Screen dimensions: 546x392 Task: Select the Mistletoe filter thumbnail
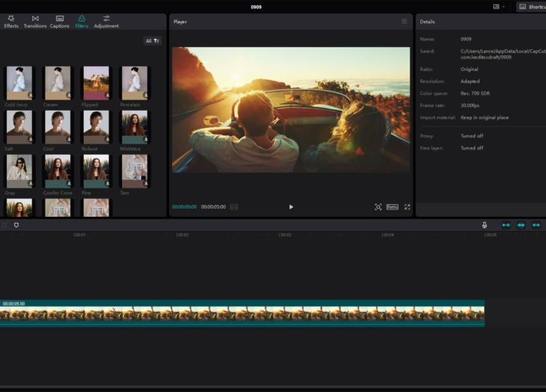click(135, 127)
